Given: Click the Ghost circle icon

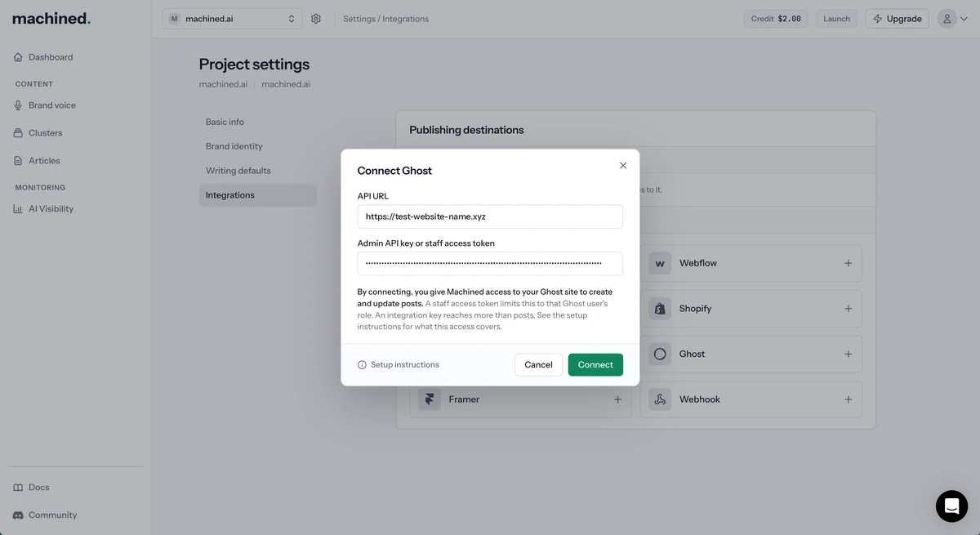Looking at the screenshot, I should [660, 354].
